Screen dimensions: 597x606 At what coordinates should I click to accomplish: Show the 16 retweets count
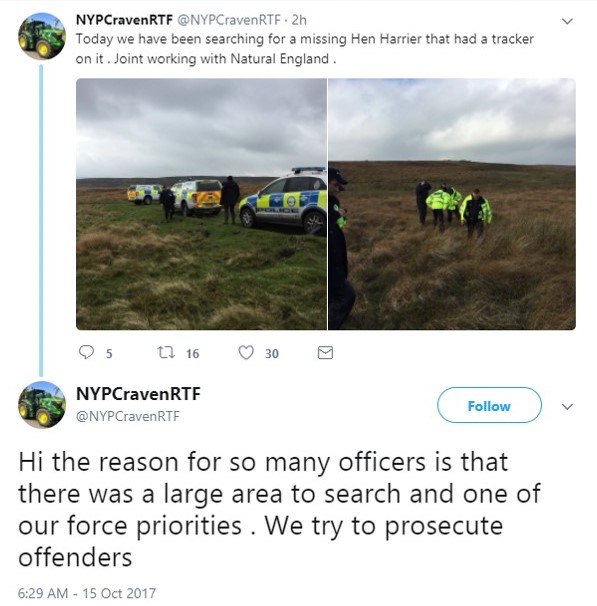click(192, 354)
